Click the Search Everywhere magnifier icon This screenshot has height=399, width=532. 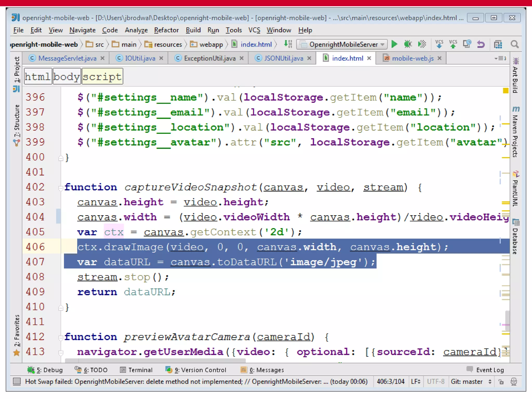coord(514,44)
